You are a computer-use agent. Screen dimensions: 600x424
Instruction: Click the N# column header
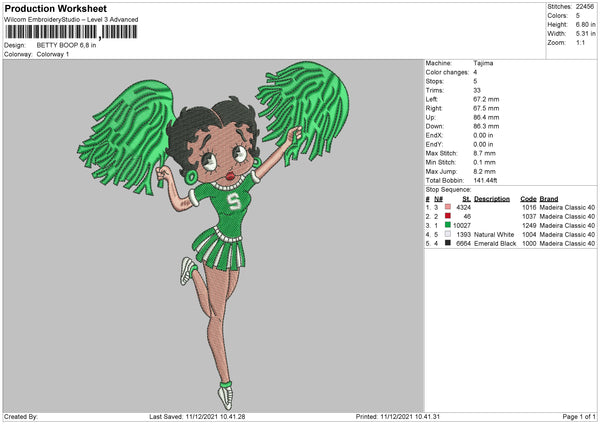pos(438,199)
